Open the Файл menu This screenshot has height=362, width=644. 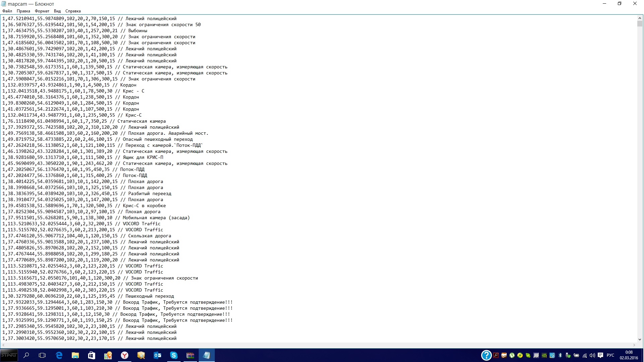click(7, 11)
